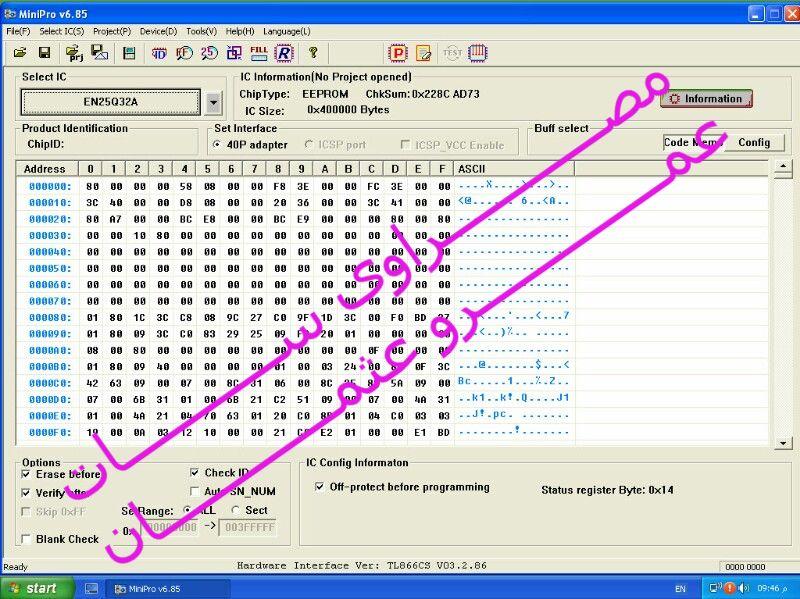The width and height of the screenshot is (800, 599).
Task: Click the Information button
Action: 706,99
